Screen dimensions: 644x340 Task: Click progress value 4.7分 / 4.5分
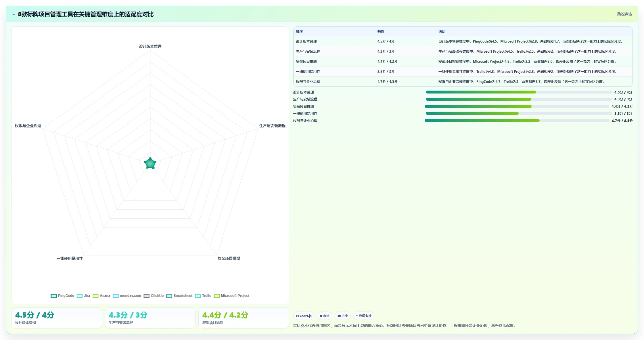point(622,121)
